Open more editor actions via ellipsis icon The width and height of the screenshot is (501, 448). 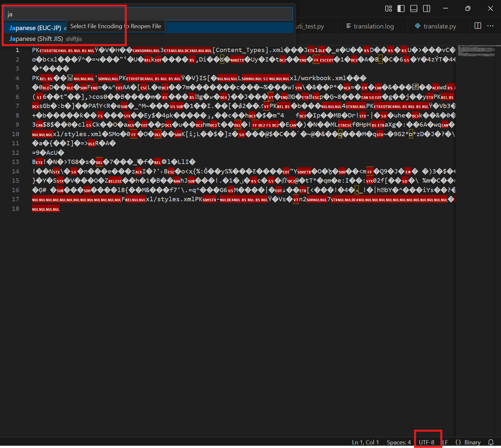[490, 26]
